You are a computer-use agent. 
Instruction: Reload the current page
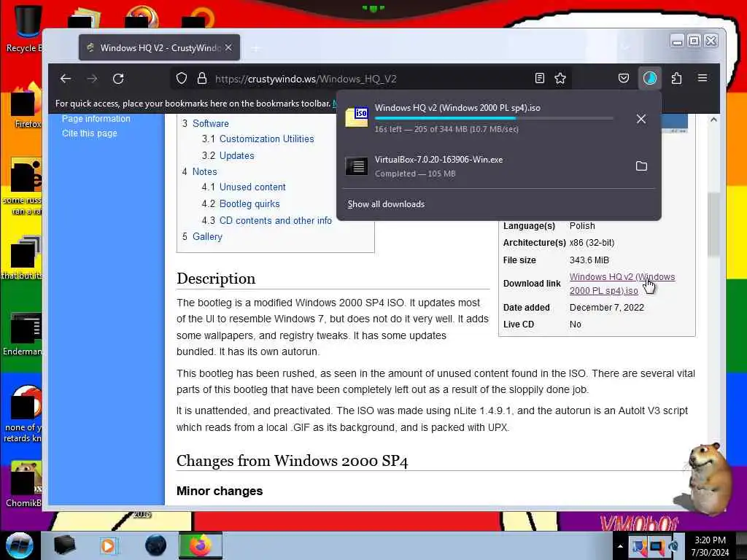[x=118, y=79]
